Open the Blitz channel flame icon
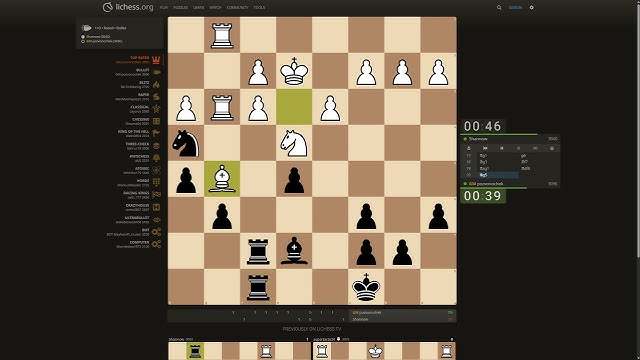 point(156,85)
